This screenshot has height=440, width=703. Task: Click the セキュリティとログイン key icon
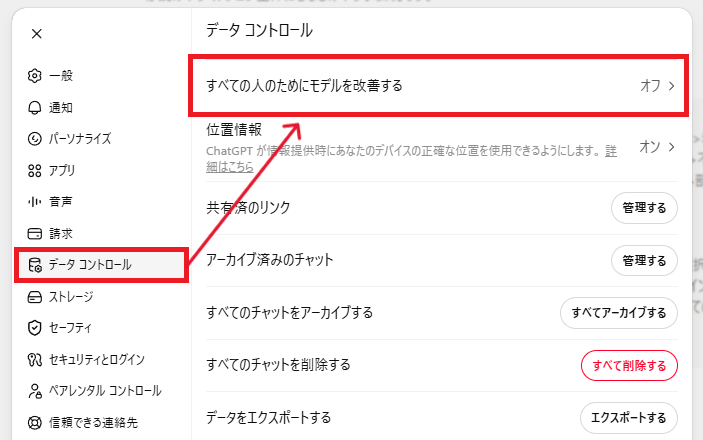pos(35,359)
